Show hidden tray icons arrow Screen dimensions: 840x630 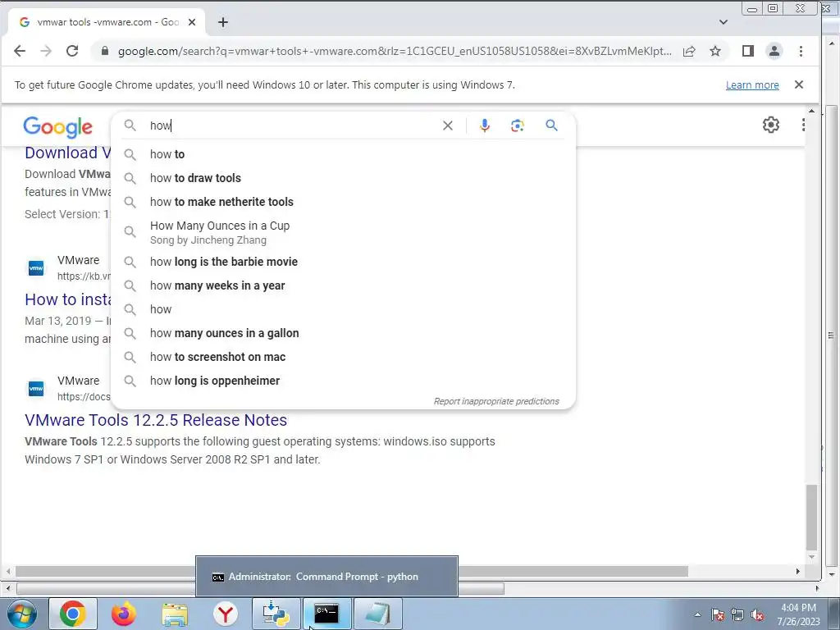(x=697, y=614)
